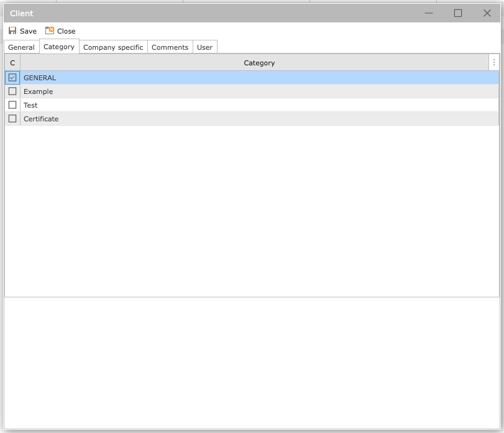
Task: Tick the Test category checkbox
Action: click(x=12, y=105)
